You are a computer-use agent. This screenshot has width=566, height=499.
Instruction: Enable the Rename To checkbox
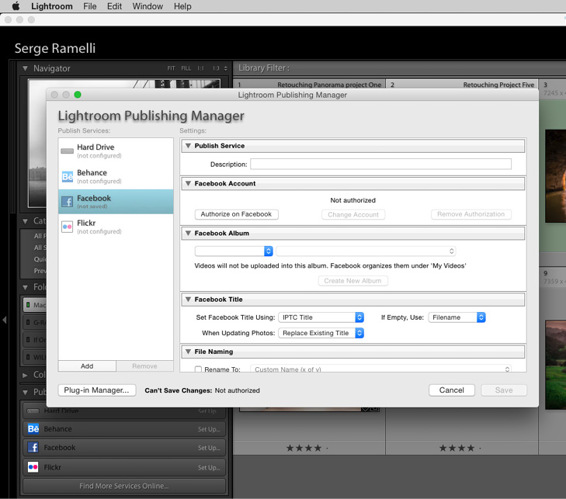[x=198, y=369]
